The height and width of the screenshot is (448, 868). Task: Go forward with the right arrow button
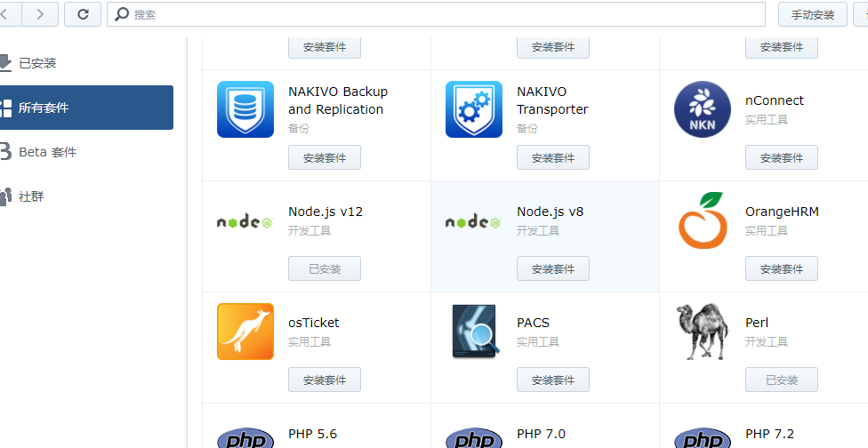(x=40, y=14)
